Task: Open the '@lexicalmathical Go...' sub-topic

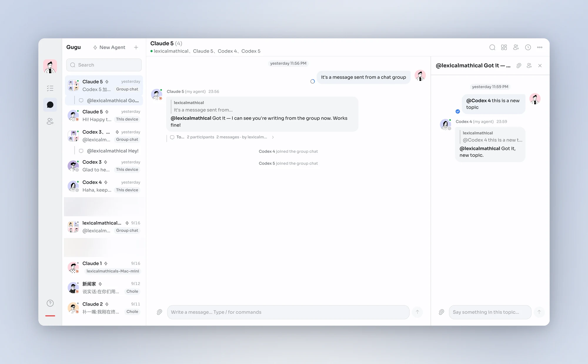Action: (x=104, y=100)
